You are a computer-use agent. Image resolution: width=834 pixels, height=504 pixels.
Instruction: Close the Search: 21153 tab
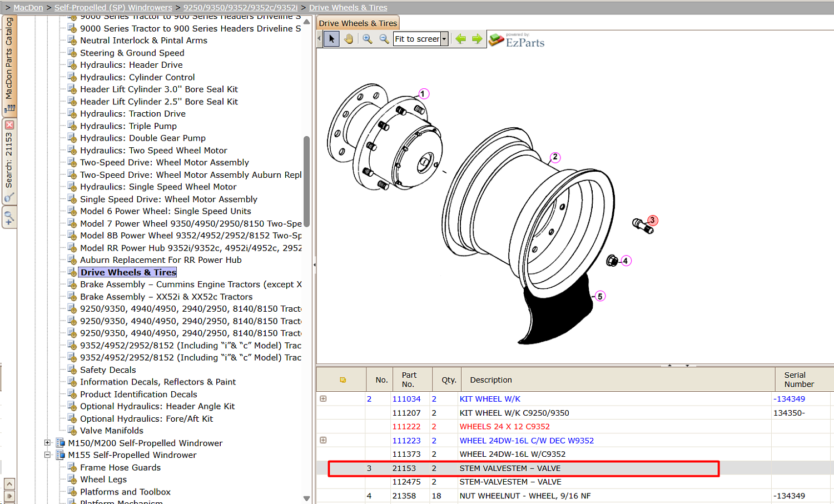tap(9, 125)
